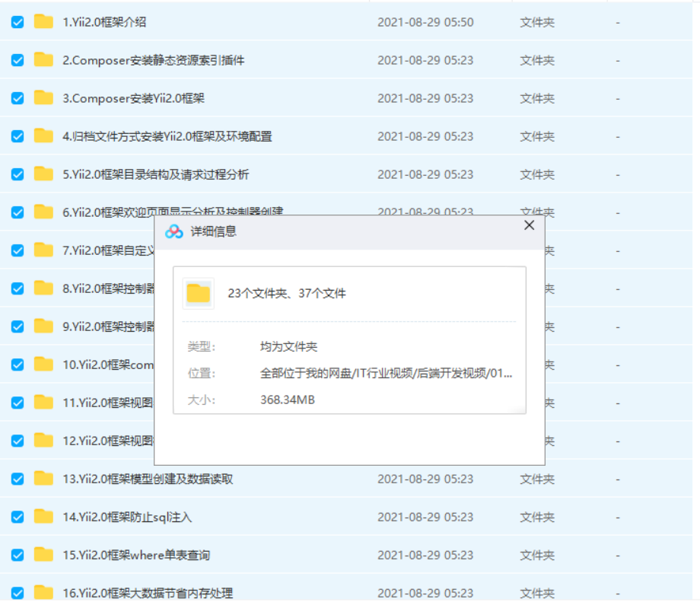Image resolution: width=700 pixels, height=605 pixels.
Task: Click folder icon of 3.Composer安装Yii2.0框架
Action: [x=43, y=97]
